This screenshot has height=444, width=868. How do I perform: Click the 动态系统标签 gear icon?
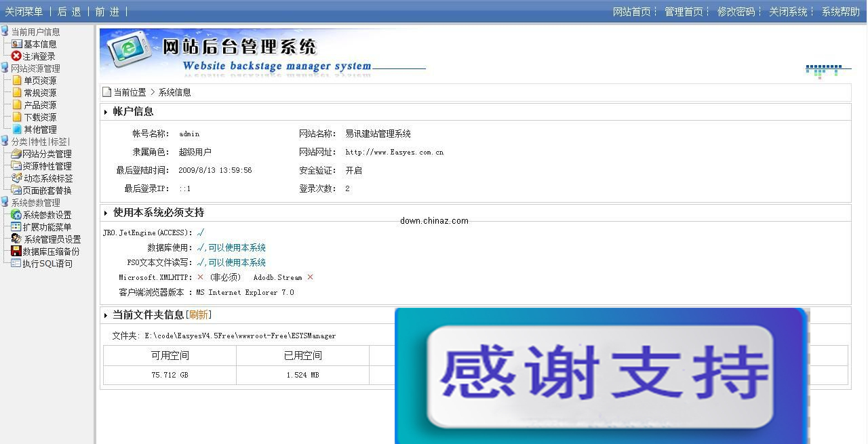[x=17, y=178]
